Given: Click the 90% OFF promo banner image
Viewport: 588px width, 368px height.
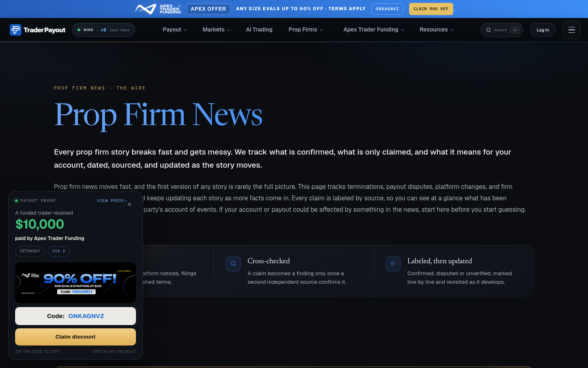Looking at the screenshot, I should [x=76, y=283].
